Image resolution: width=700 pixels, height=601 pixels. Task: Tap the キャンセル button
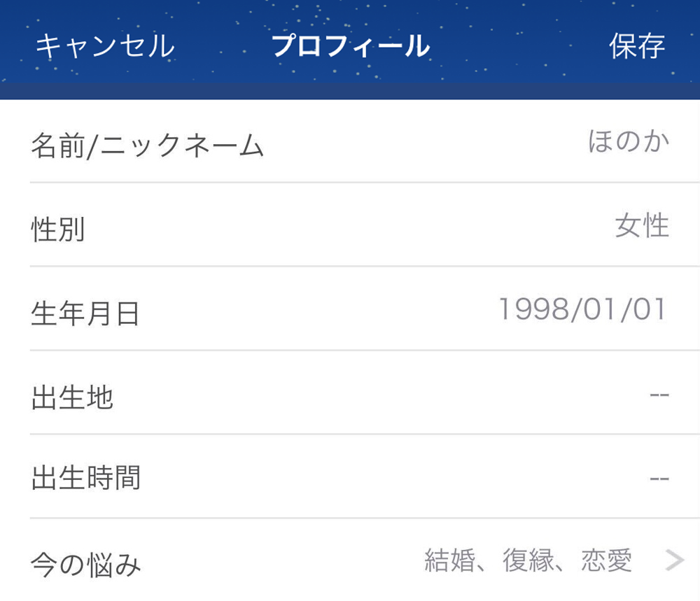[105, 46]
